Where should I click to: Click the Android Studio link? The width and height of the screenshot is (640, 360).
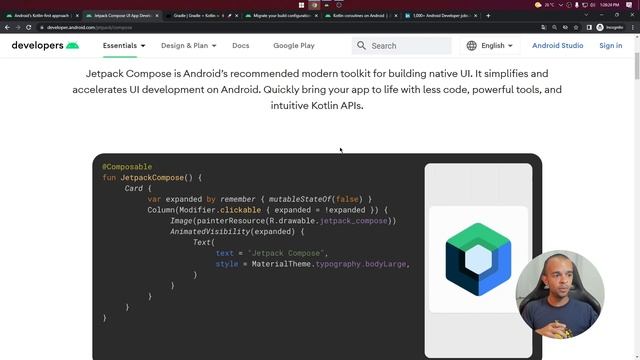pyautogui.click(x=558, y=45)
